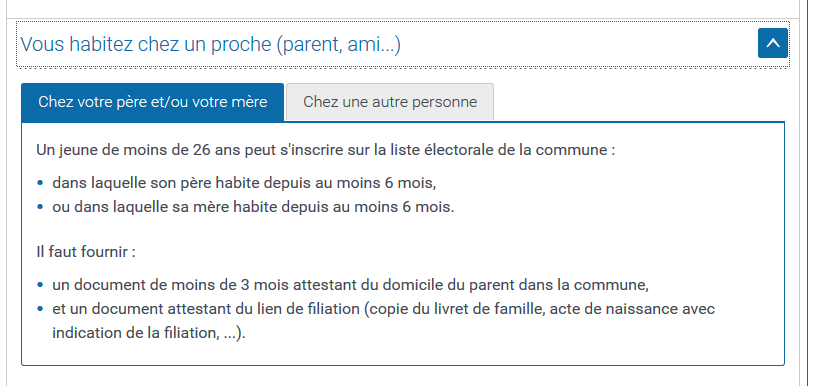Viewport: 833px width, 386px height.
Task: Click the bullet dot before 'ou dans laquelle sa mère'
Action: (x=40, y=207)
